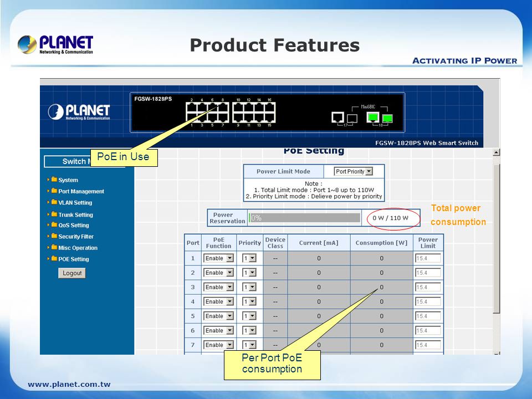Open Trunk Setting menu item
The height and width of the screenshot is (399, 532).
75,215
